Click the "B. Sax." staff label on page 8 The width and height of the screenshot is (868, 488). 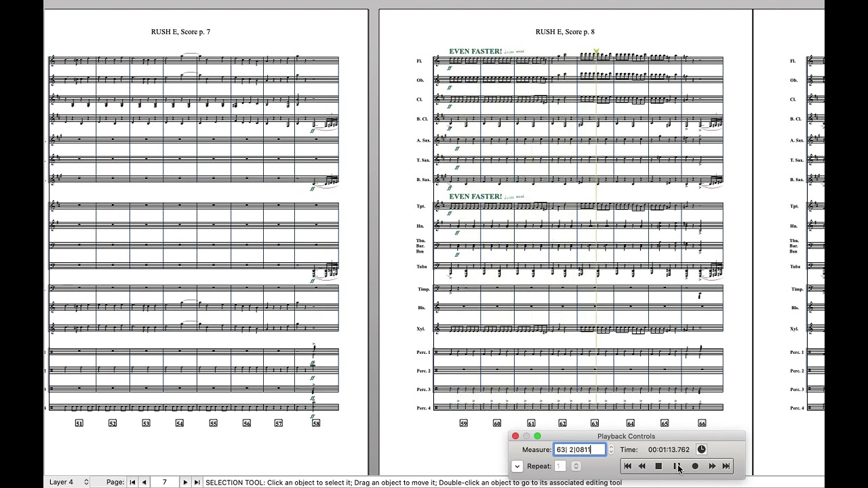pyautogui.click(x=423, y=180)
